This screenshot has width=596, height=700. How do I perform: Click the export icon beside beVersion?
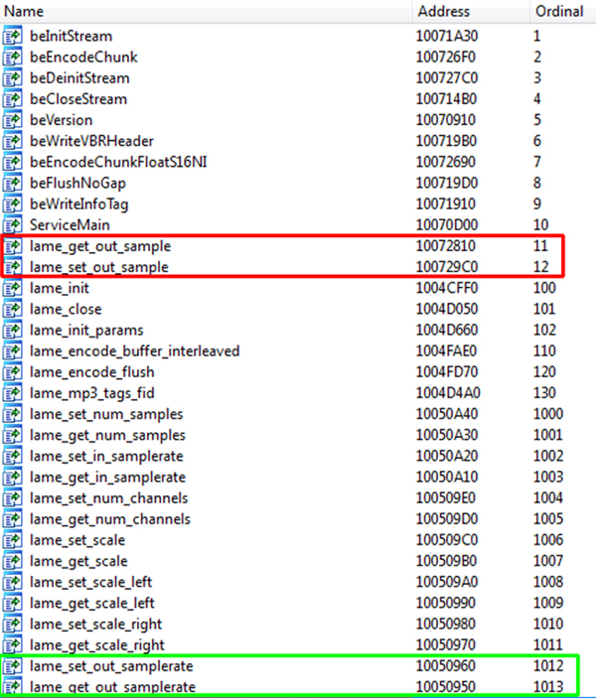click(x=13, y=119)
